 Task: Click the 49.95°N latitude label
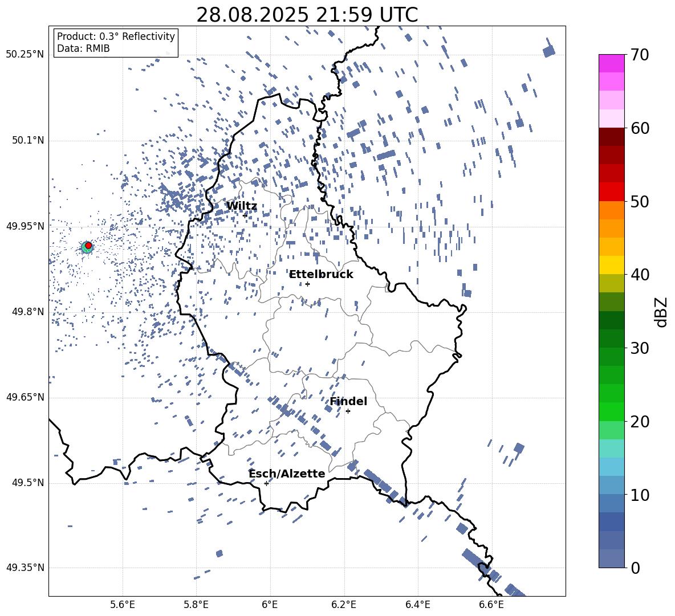(x=25, y=226)
